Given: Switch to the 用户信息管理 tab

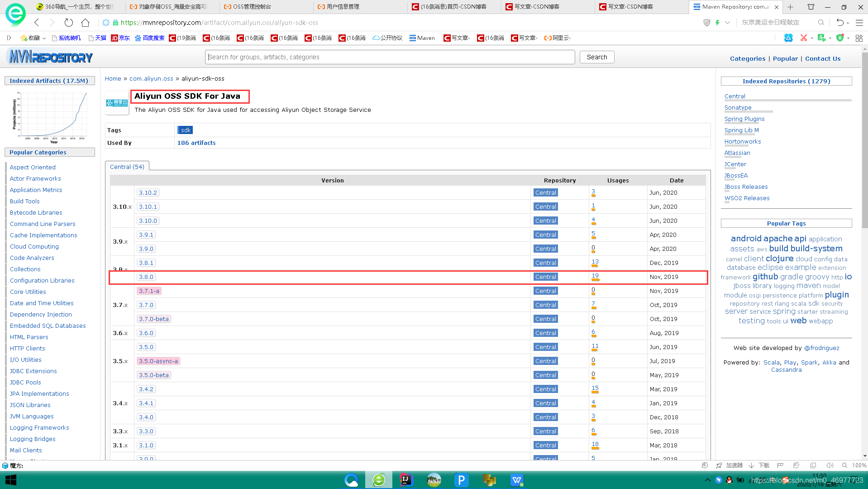Looking at the screenshot, I should tap(360, 7).
